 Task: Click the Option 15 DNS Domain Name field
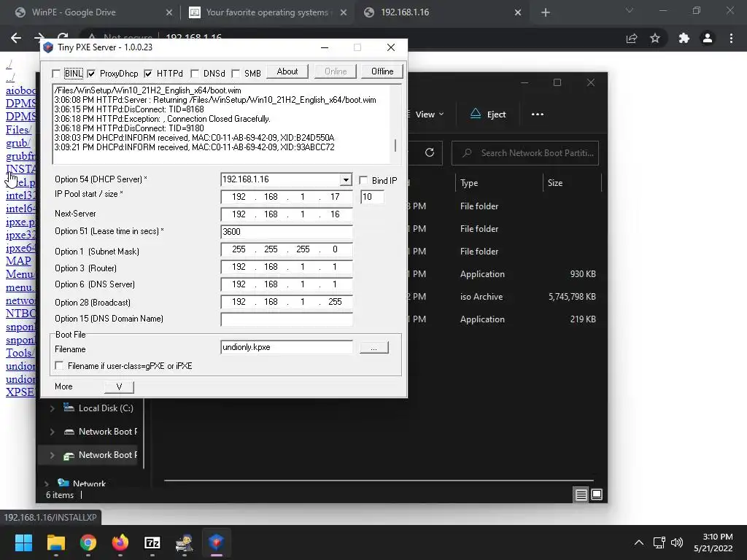pos(287,319)
